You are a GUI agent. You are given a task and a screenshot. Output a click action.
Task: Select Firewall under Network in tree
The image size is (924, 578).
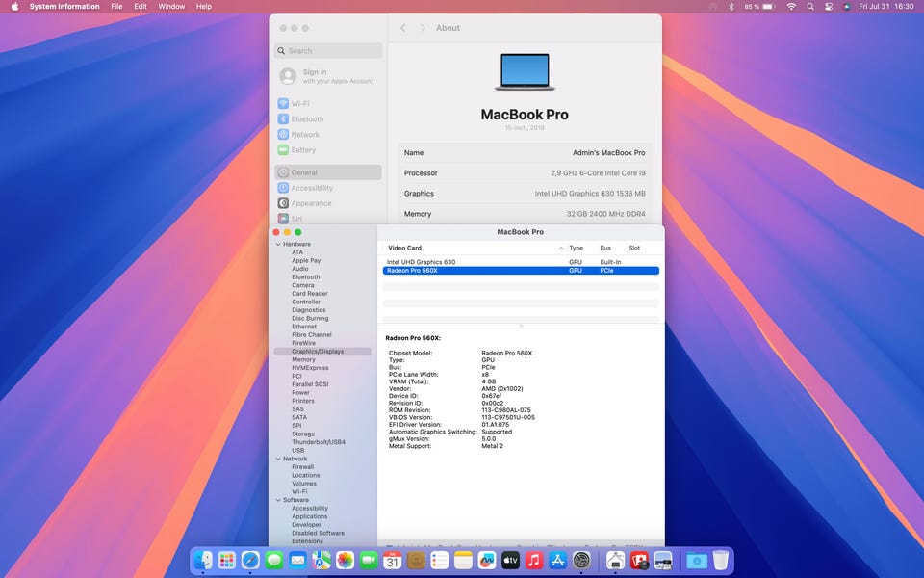click(303, 467)
